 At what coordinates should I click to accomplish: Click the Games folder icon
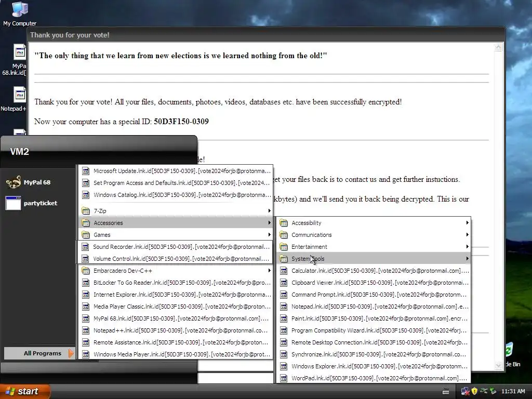pyautogui.click(x=86, y=235)
